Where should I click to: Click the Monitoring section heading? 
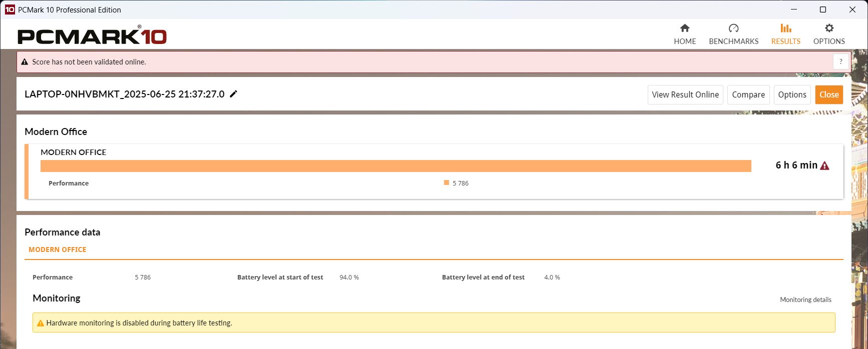[57, 298]
